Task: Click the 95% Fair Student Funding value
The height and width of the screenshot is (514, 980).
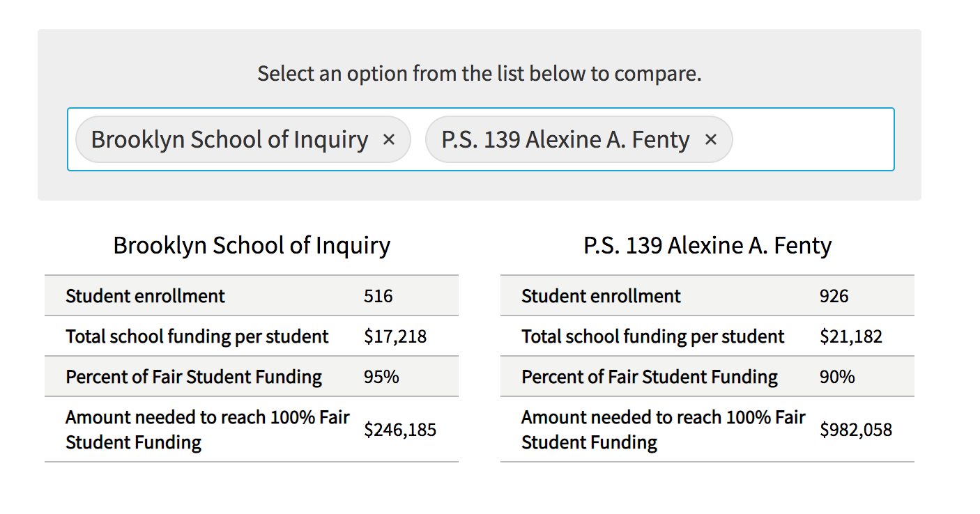Action: coord(381,377)
